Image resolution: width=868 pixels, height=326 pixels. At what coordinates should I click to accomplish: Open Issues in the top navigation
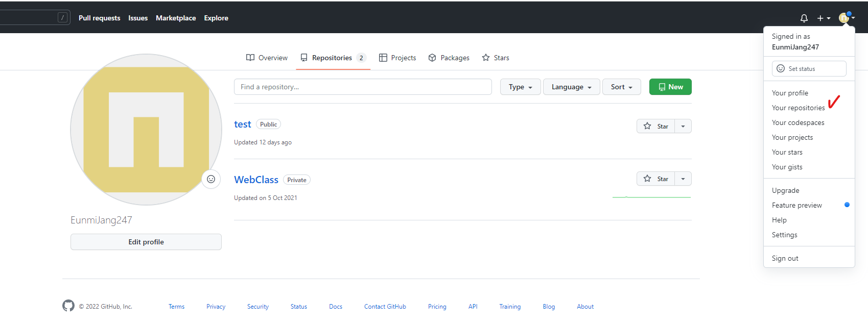[x=138, y=18]
